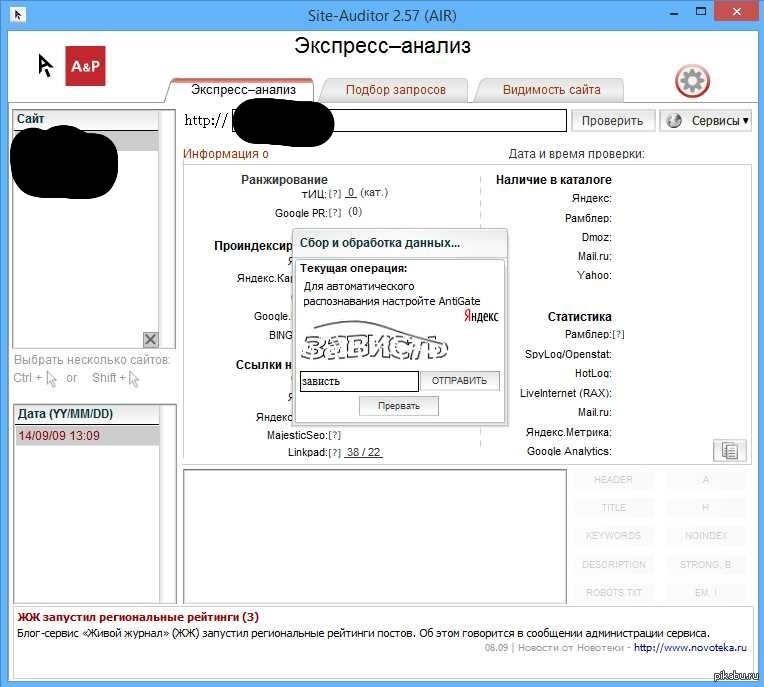Click the app icon in title bar
The width and height of the screenshot is (764, 687).
tap(18, 15)
